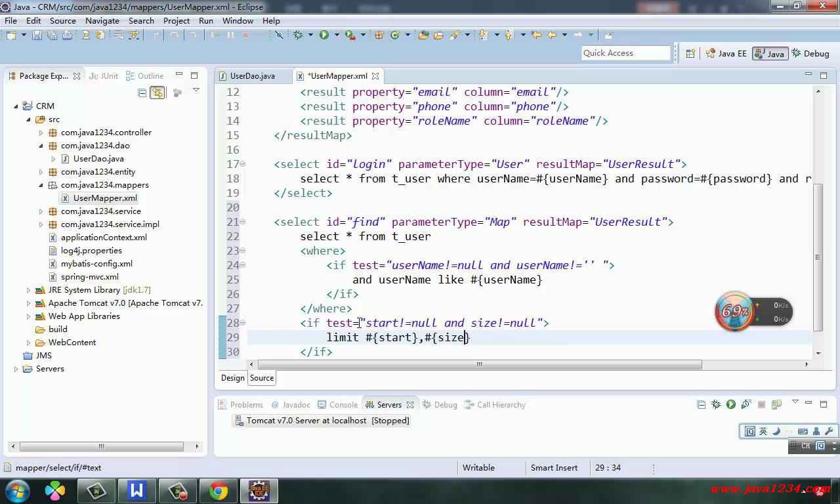Click the New Java Package icon

(379, 35)
